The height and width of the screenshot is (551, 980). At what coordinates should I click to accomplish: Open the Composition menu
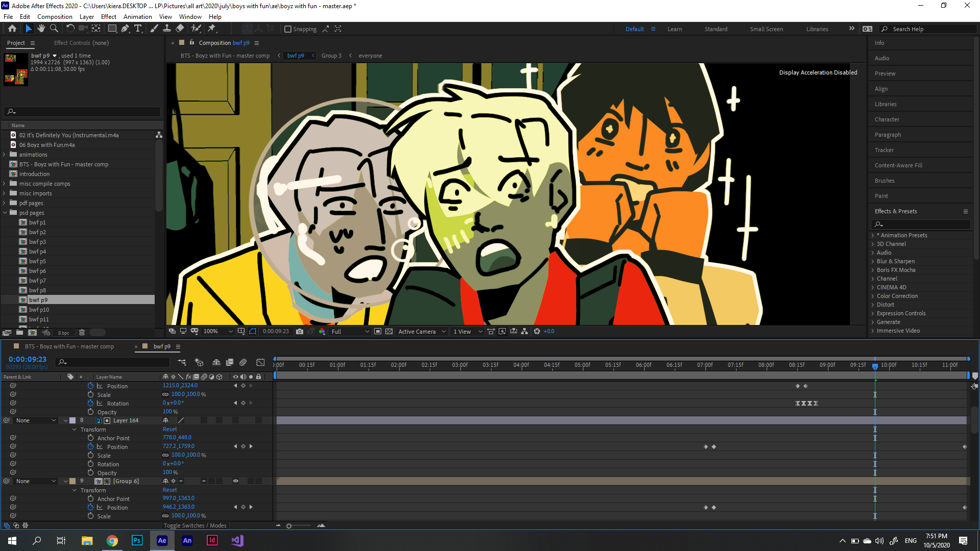tap(55, 17)
